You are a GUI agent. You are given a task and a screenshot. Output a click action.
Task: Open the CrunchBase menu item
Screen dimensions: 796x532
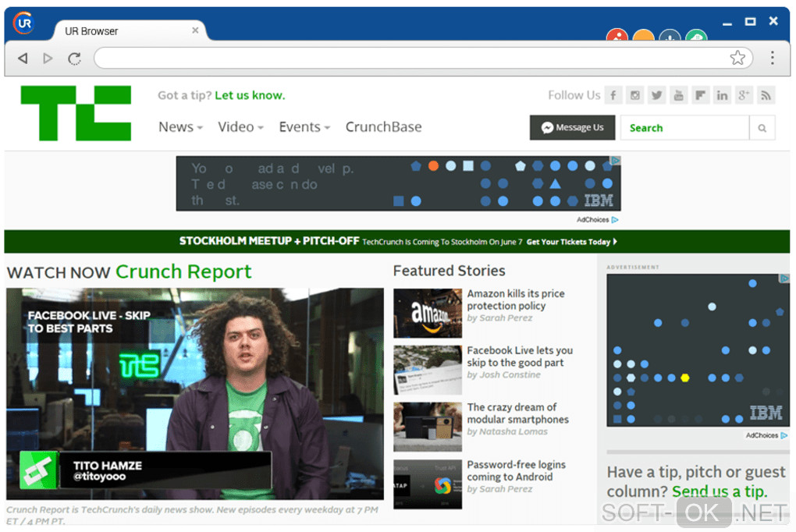[x=383, y=127]
